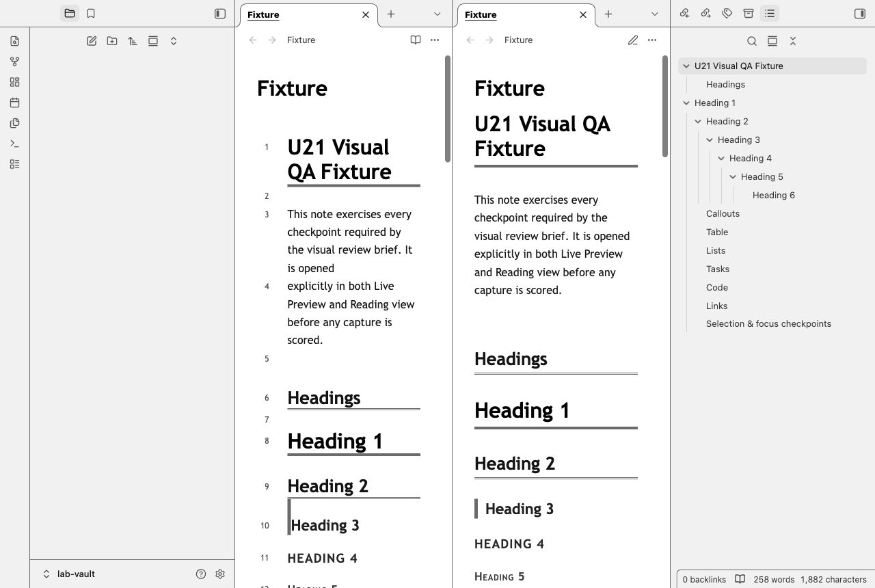Screen dimensions: 875x588
Task: Create a new note in file explorer
Action: [x=92, y=41]
